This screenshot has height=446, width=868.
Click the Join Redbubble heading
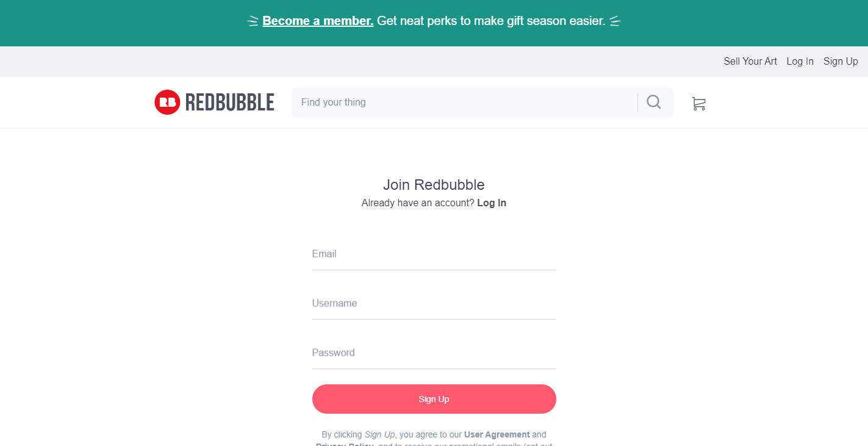[434, 185]
